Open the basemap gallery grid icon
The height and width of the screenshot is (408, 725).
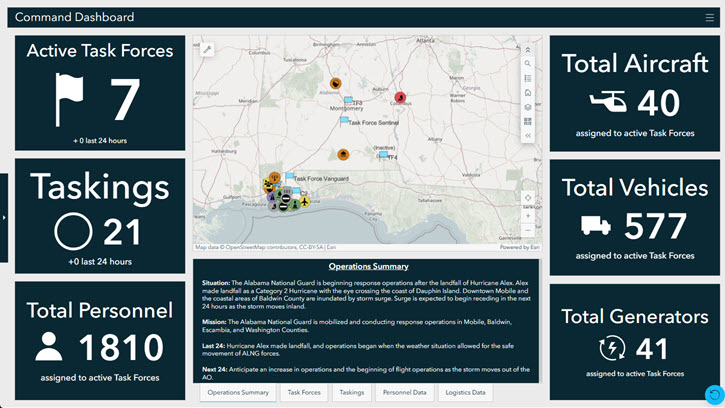(x=528, y=121)
